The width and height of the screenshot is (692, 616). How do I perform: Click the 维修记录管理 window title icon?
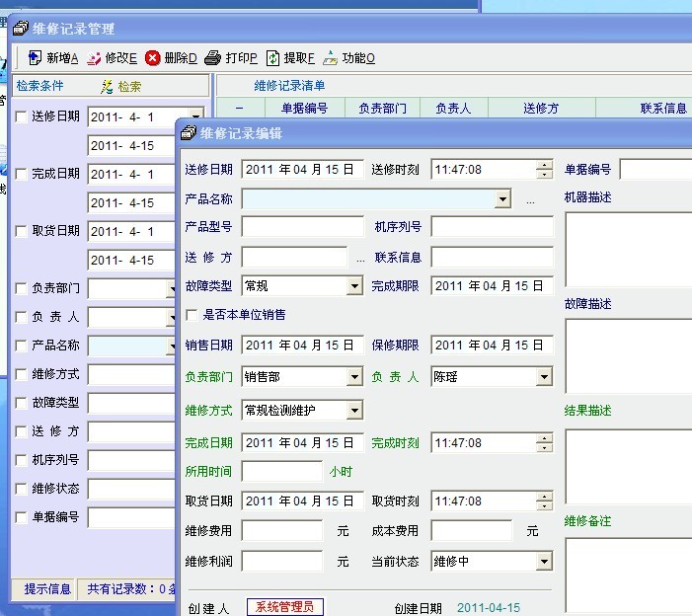tap(21, 28)
